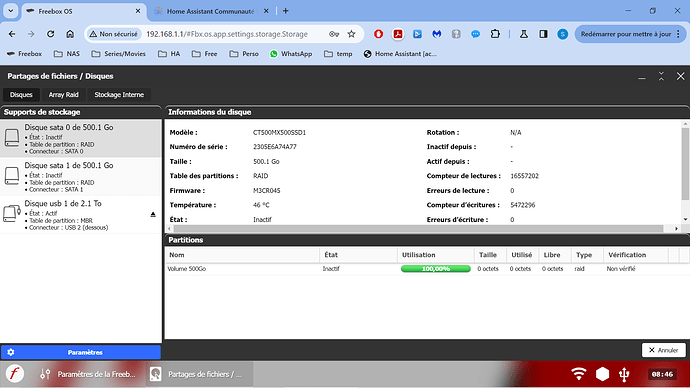This screenshot has height=388, width=690.
Task: Click the Utilisation column header
Action: (436, 255)
